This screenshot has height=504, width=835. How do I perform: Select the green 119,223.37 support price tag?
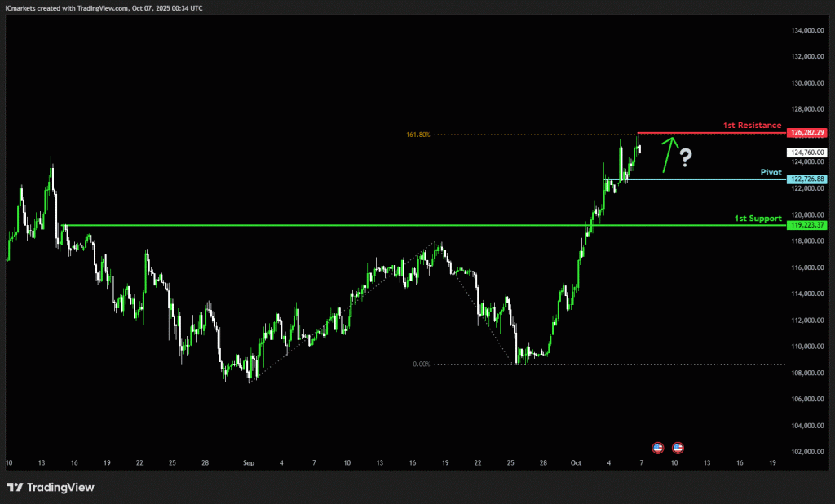pos(807,224)
